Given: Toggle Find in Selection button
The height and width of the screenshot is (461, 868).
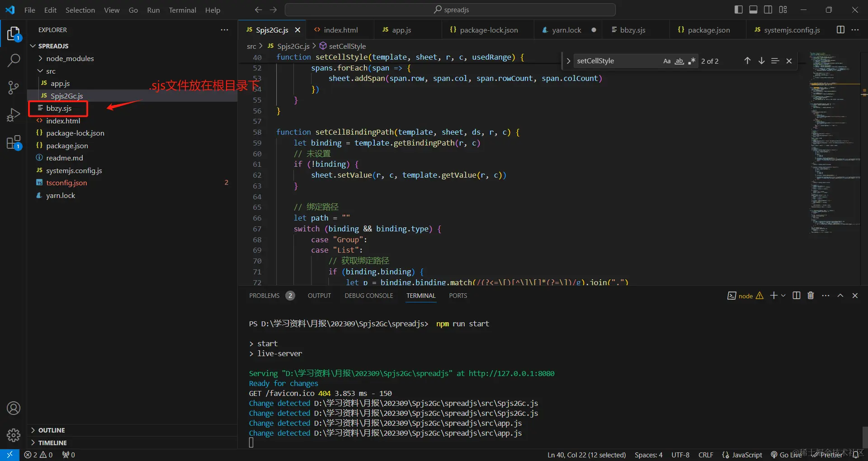Looking at the screenshot, I should coord(775,61).
